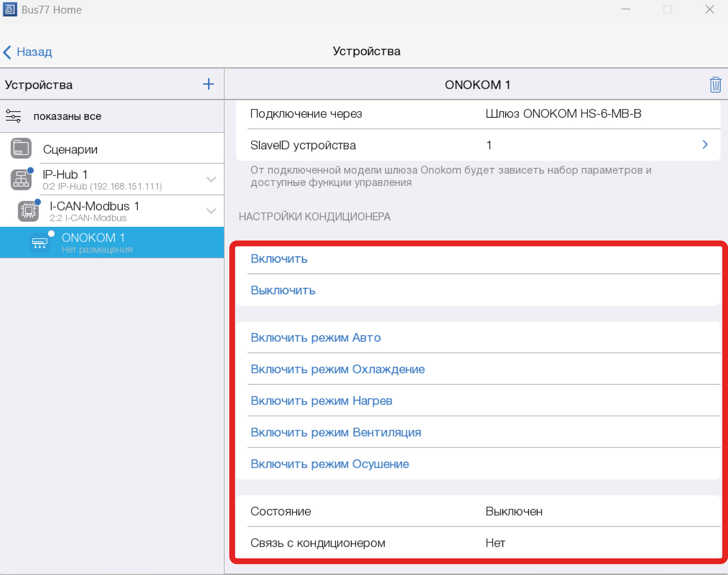
Task: Click the Bus77 Home app icon
Action: tap(10, 10)
